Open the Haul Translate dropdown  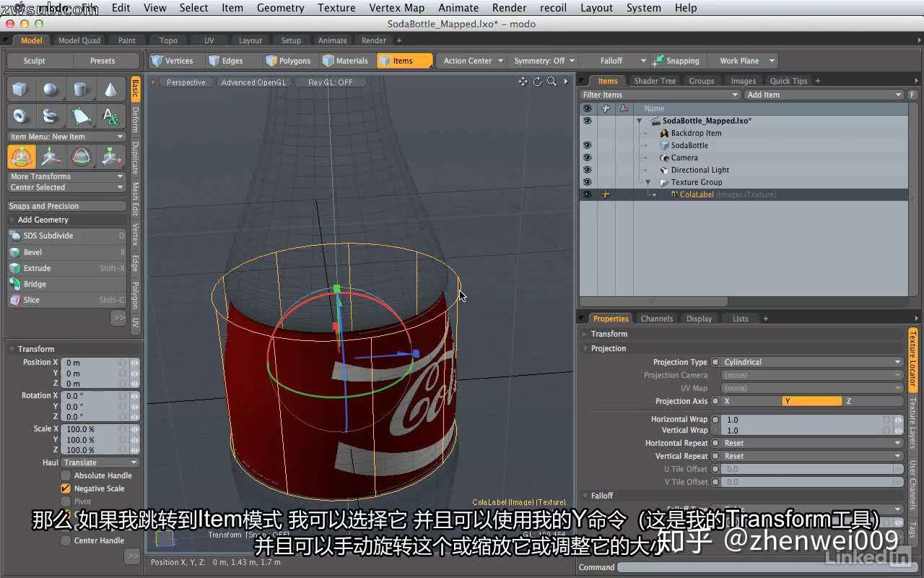[x=100, y=462]
